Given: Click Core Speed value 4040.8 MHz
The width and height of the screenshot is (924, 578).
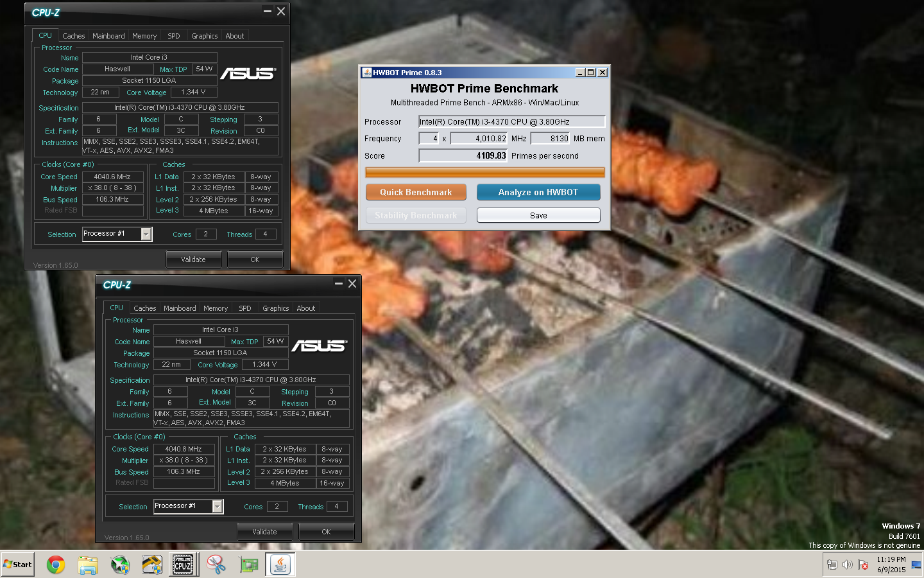Looking at the screenshot, I should click(x=184, y=449).
